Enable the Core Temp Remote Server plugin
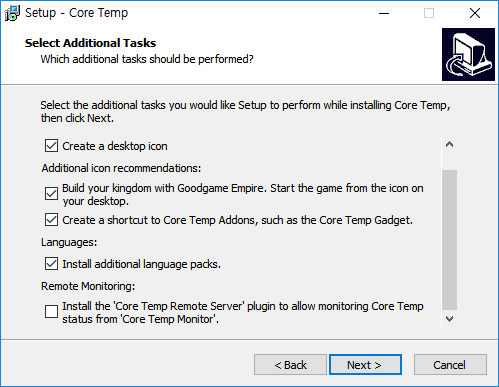Viewport: 499px width, 387px height. click(51, 311)
